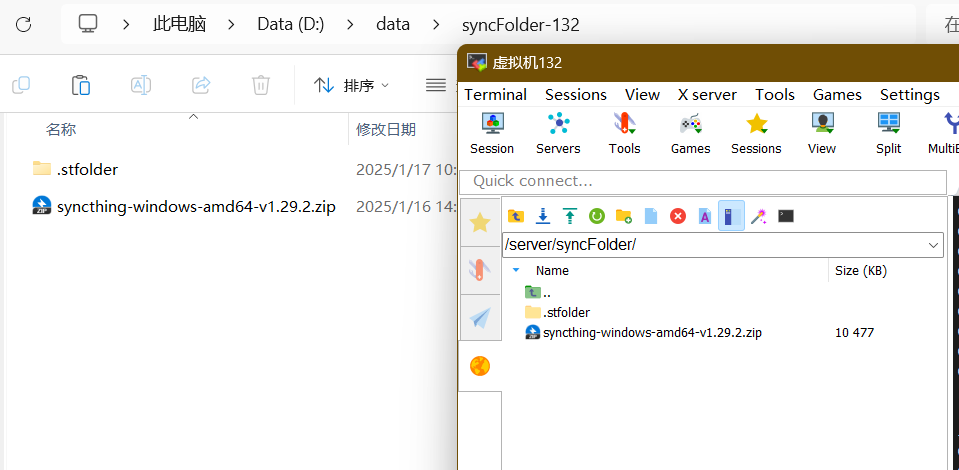Image resolution: width=959 pixels, height=470 pixels.
Task: Click the SFTP upload arrow icon
Action: pyautogui.click(x=570, y=216)
